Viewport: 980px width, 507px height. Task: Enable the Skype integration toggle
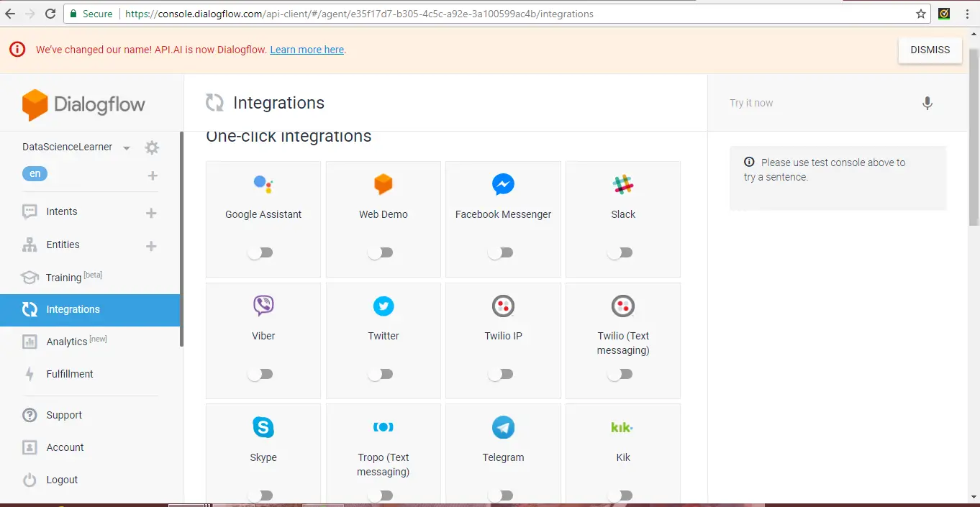pos(260,495)
